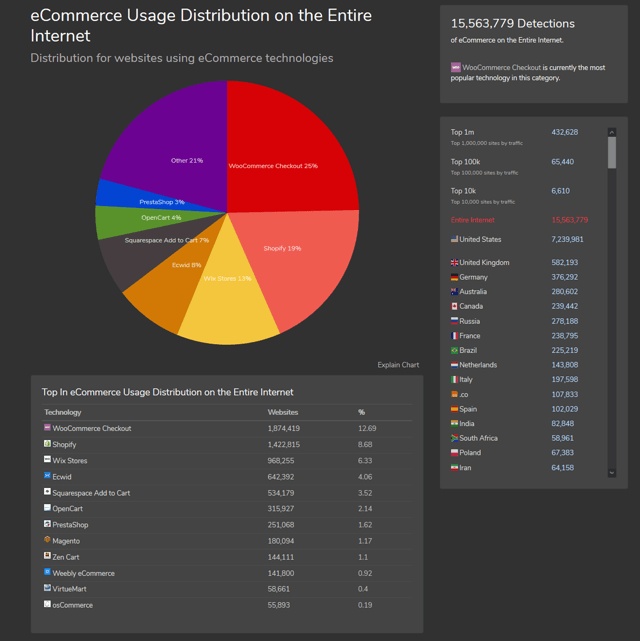640x641 pixels.
Task: Open the Poland country link
Action: click(x=470, y=453)
